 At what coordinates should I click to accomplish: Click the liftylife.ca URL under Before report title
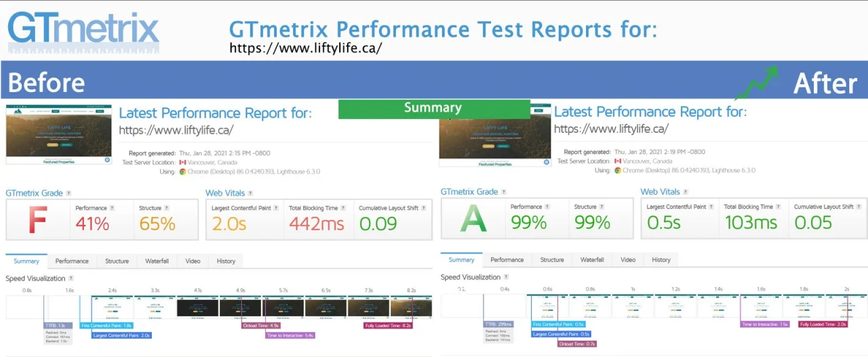pos(176,130)
